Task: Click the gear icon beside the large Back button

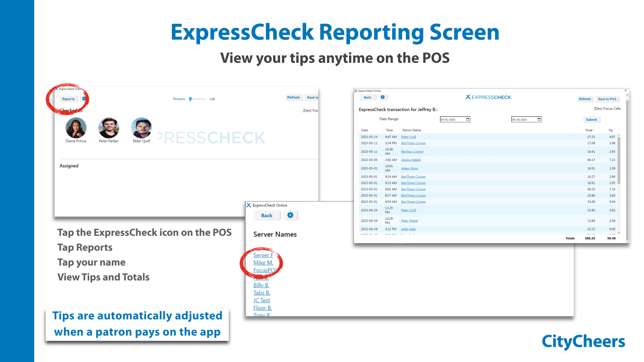Action: point(290,215)
